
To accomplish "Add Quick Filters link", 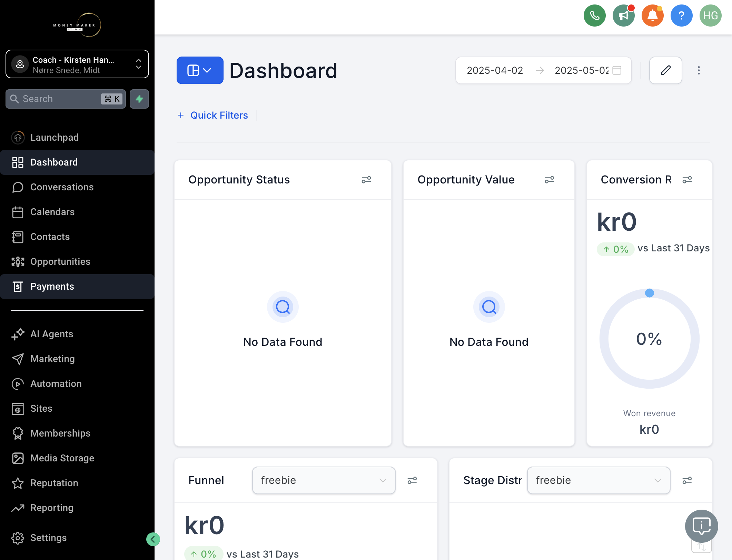I will 213,115.
